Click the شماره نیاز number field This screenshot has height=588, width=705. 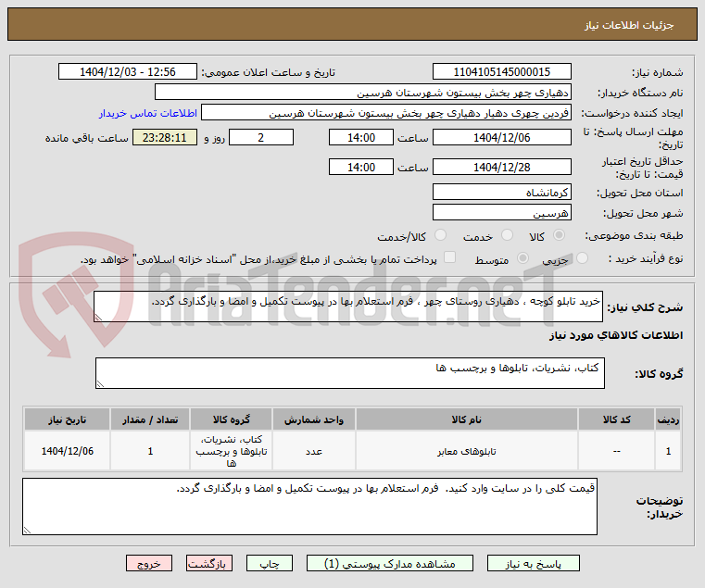point(502,72)
